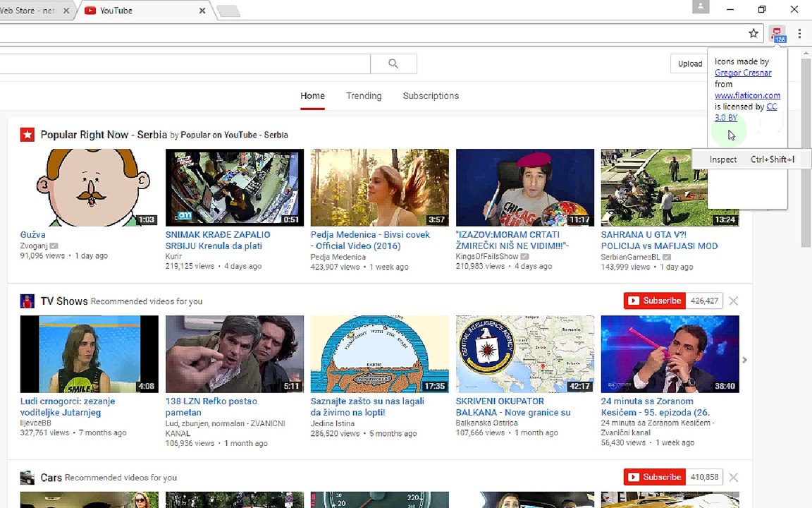Open the Kurir channel name
Image resolution: width=812 pixels, height=508 pixels.
pos(173,257)
